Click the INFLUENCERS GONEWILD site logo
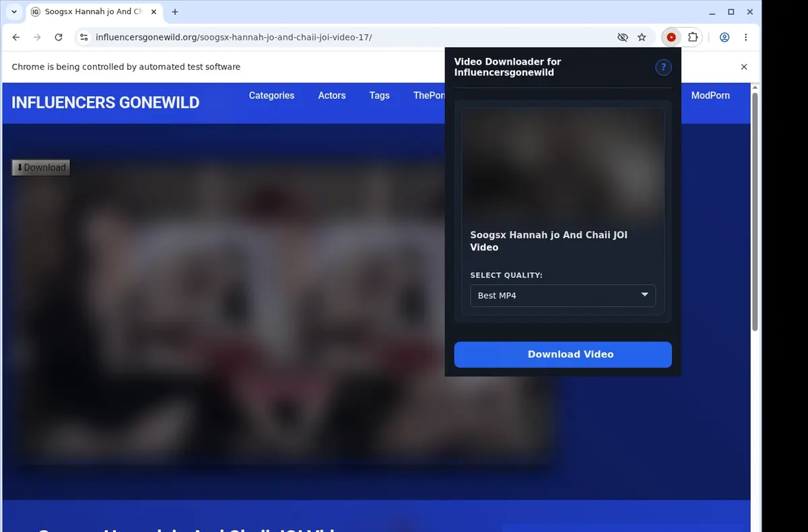The height and width of the screenshot is (532, 808). click(106, 102)
